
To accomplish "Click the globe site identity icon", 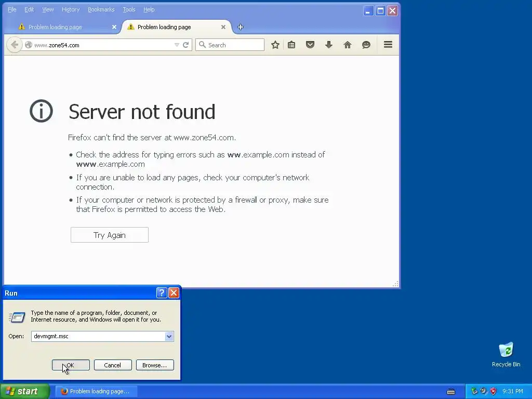I will 29,45.
